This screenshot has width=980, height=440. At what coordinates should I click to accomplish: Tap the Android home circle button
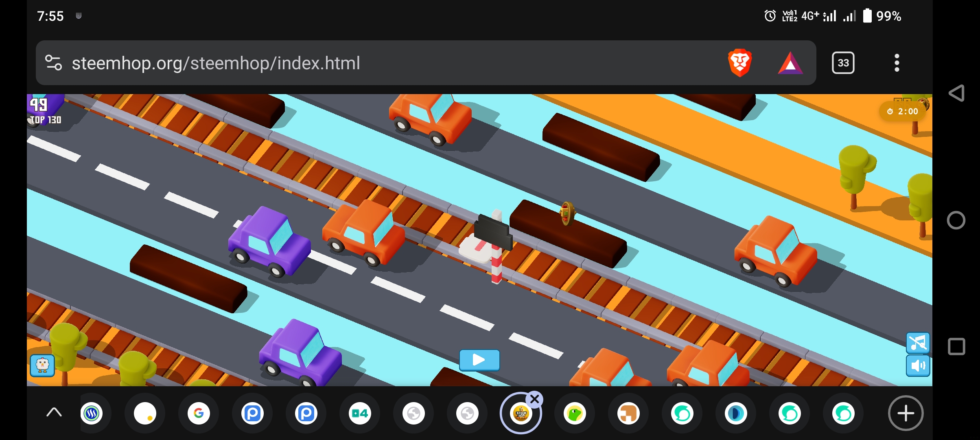click(x=956, y=220)
